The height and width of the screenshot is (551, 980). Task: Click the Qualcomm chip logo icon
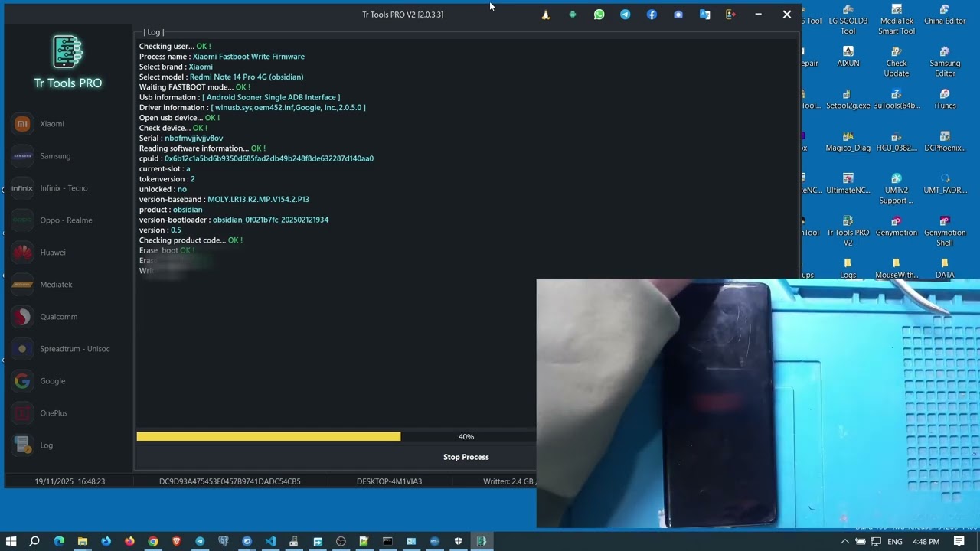click(22, 317)
